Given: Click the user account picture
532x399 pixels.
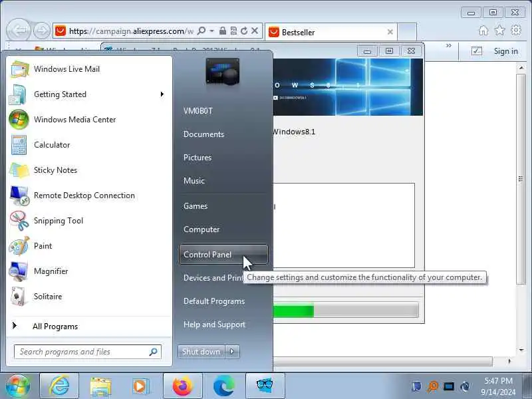Looking at the screenshot, I should coord(223,72).
